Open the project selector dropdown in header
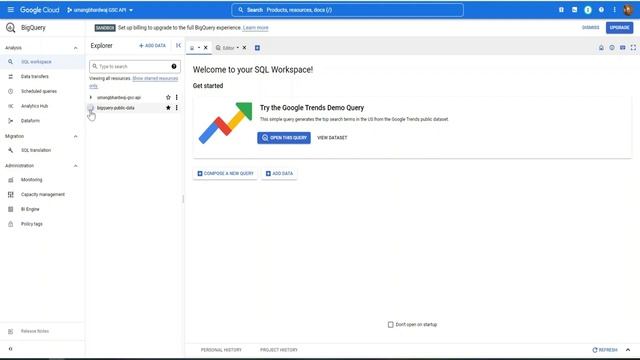The width and height of the screenshot is (640, 360). pyautogui.click(x=100, y=10)
